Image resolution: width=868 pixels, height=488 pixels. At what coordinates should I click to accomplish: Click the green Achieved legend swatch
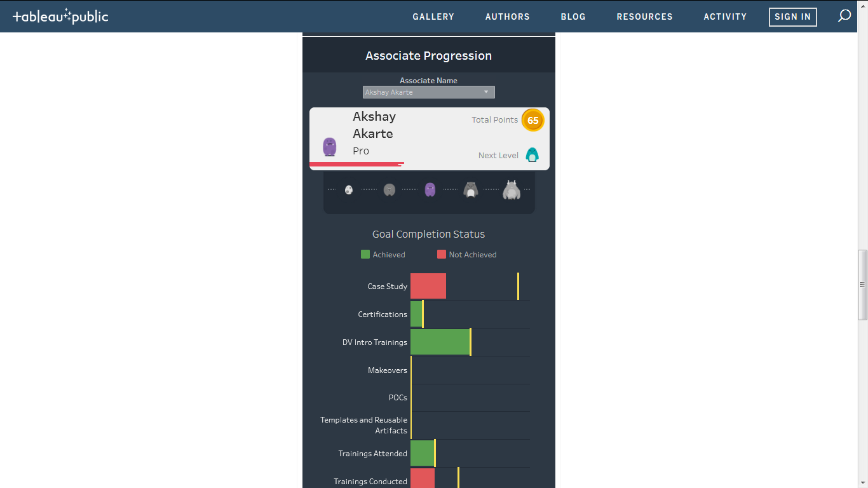[x=365, y=254]
